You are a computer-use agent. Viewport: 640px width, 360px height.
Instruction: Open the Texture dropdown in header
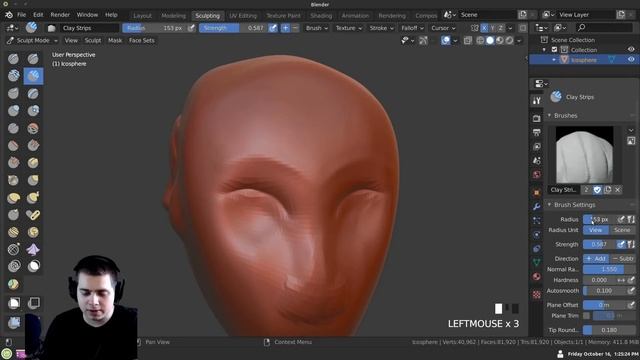[x=349, y=28]
